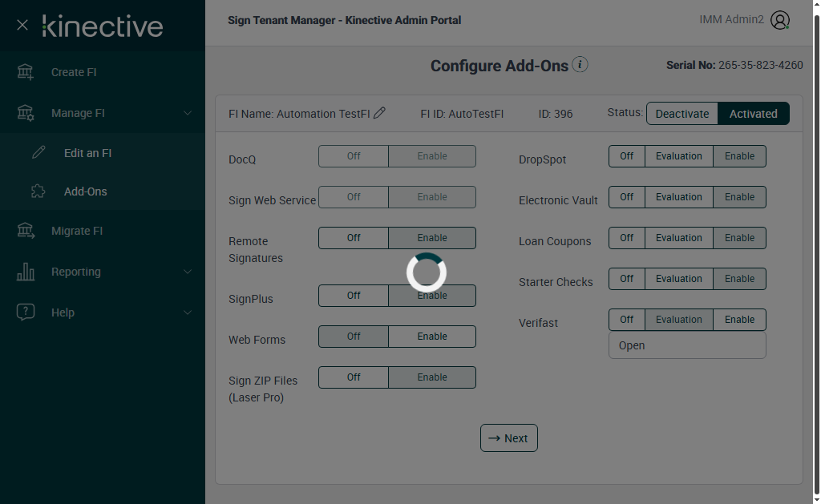
Task: Click the info icon beside Configure Add-Ons
Action: 580,64
